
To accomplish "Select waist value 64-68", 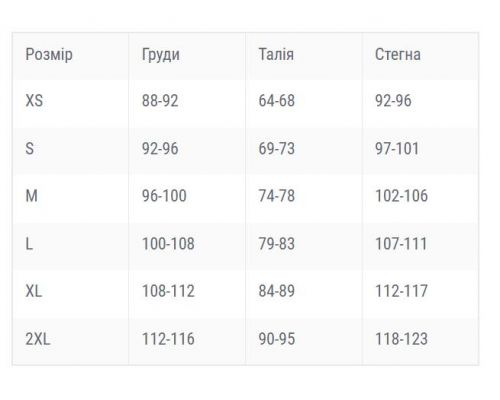I will pyautogui.click(x=277, y=101).
